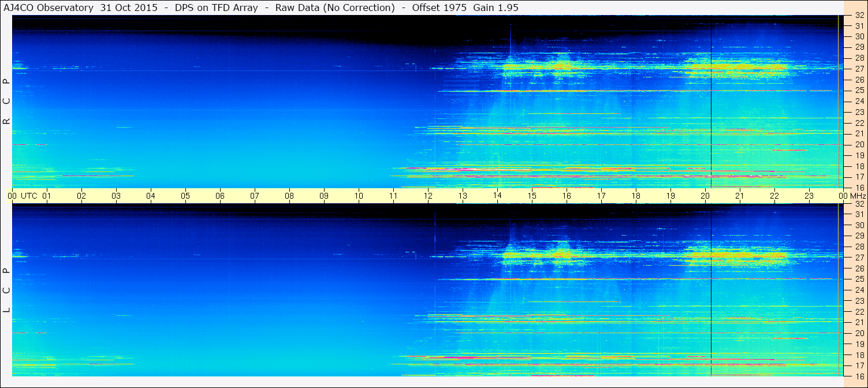The height and width of the screenshot is (388, 868).
Task: Click hour 12 on the time axis
Action: point(428,196)
